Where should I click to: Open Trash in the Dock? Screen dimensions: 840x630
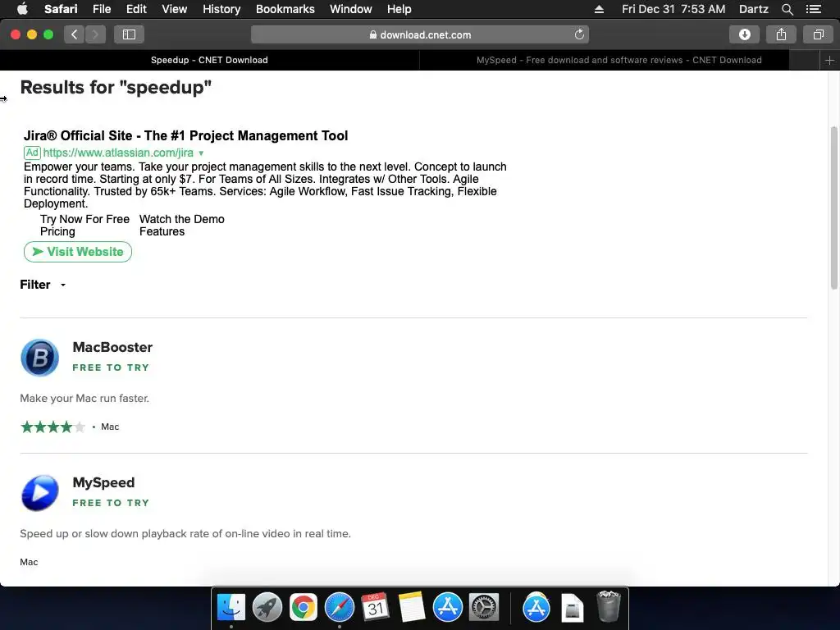608,606
